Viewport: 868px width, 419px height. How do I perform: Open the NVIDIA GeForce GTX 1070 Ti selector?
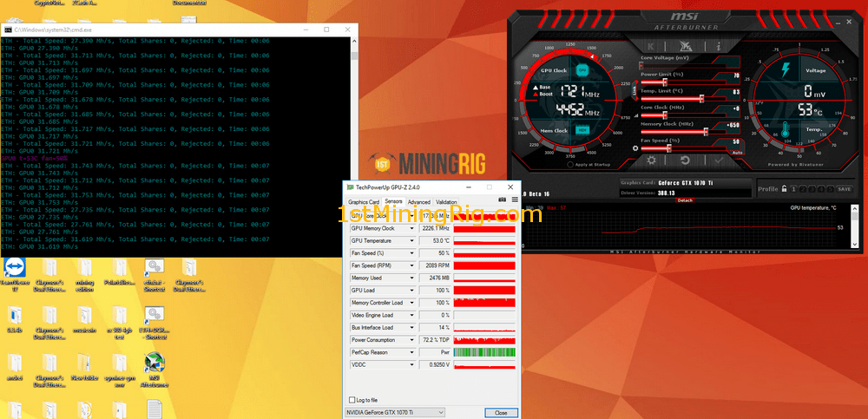(x=395, y=412)
